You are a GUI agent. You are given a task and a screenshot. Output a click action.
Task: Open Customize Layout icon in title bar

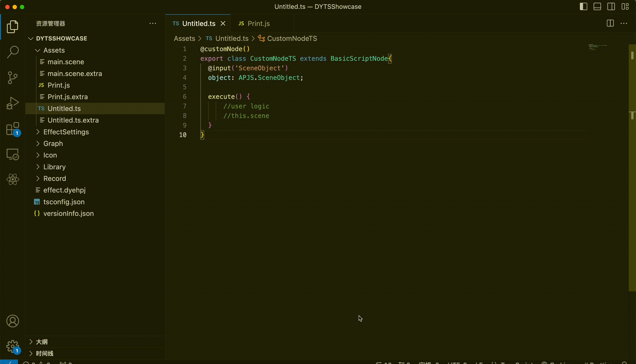(625, 6)
